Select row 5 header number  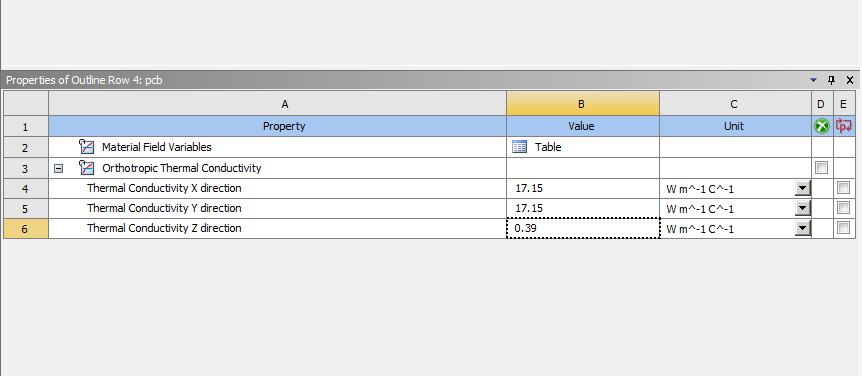tap(26, 208)
